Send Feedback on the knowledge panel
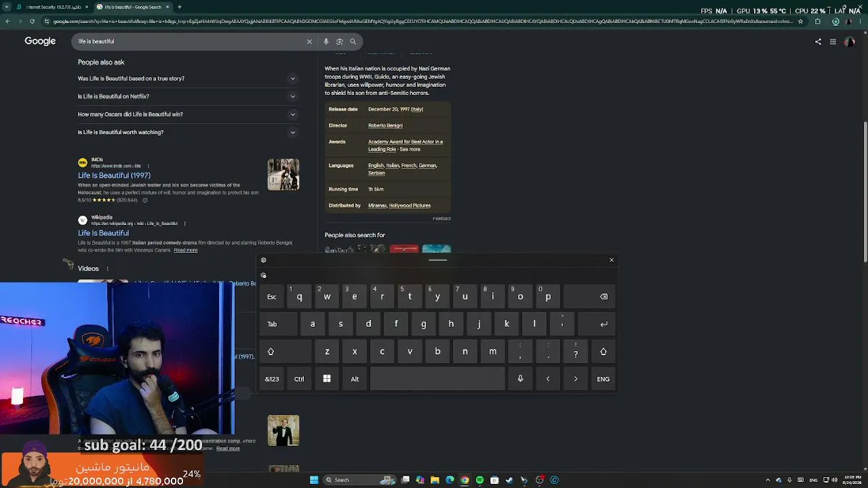The width and height of the screenshot is (868, 488). 441,218
